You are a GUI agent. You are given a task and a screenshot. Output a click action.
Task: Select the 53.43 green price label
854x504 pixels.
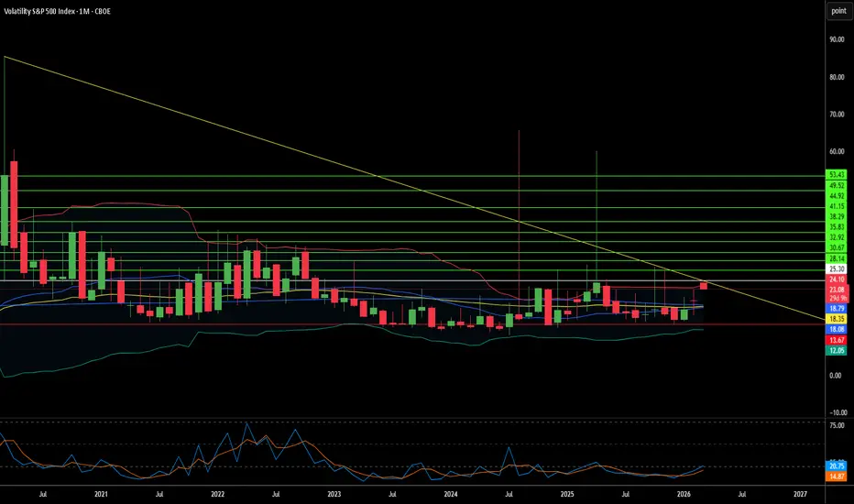837,175
